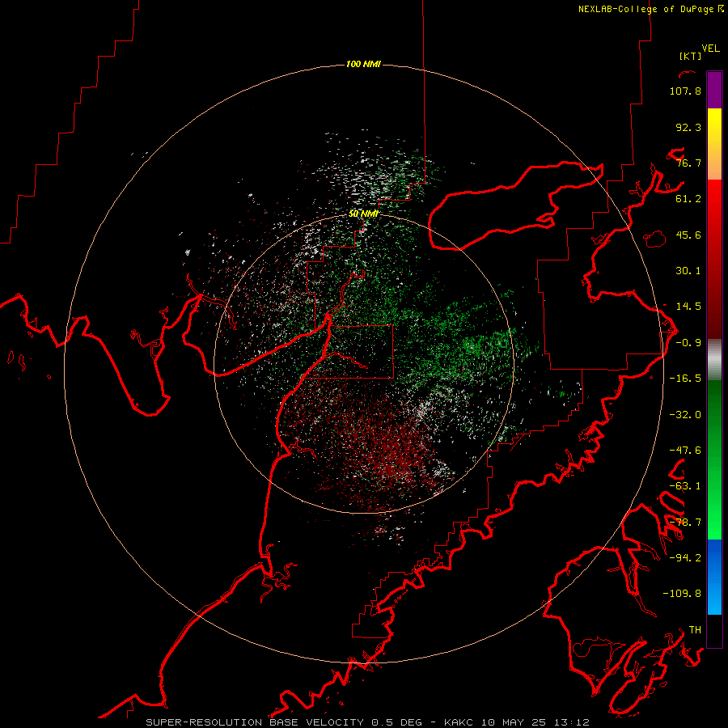Click the blue segment of the velocity color bar
728x728 pixels.
[714, 577]
